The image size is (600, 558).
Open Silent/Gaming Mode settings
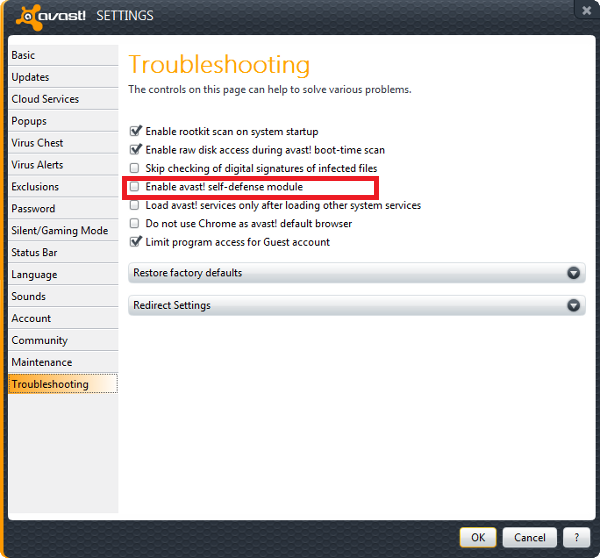[x=63, y=230]
